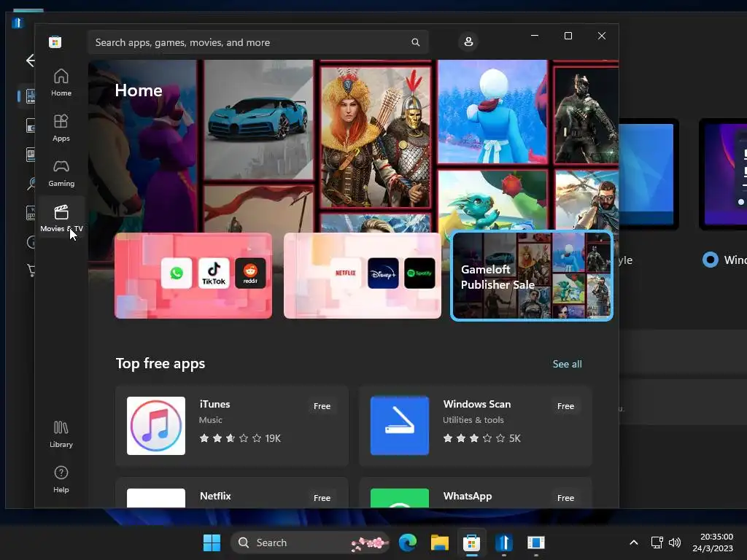This screenshot has height=560, width=747.
Task: Open the Gaming section in Store sidebar
Action: (61, 174)
